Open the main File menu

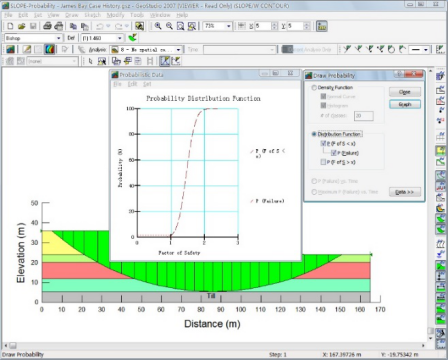click(x=8, y=15)
